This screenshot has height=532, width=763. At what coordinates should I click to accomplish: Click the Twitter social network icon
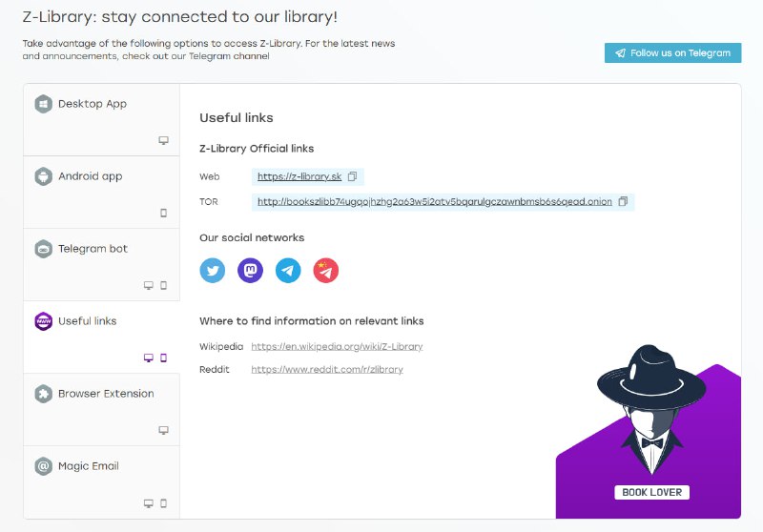[x=213, y=271]
